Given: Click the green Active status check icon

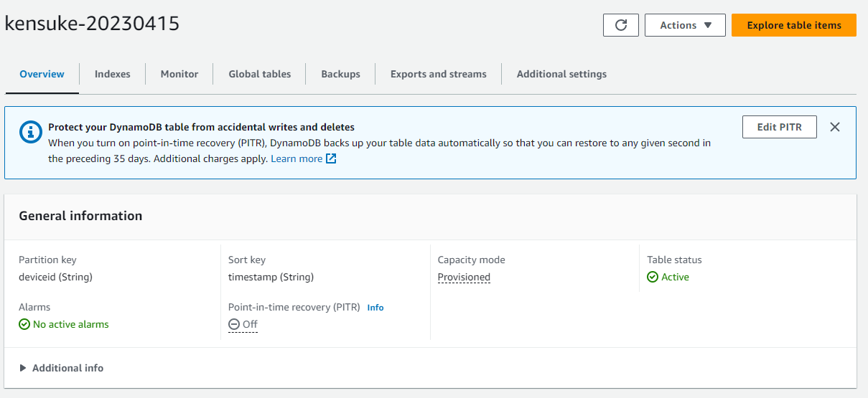Looking at the screenshot, I should click(653, 278).
